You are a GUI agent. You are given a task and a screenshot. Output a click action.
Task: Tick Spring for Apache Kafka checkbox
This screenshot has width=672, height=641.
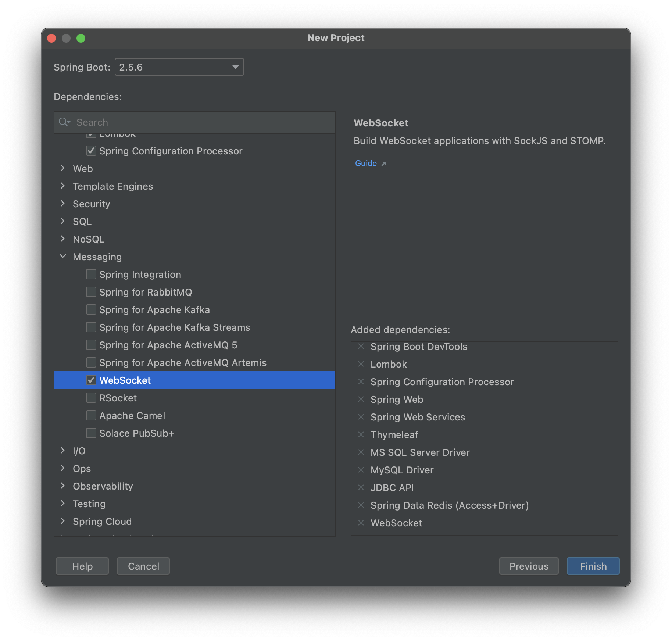click(91, 309)
